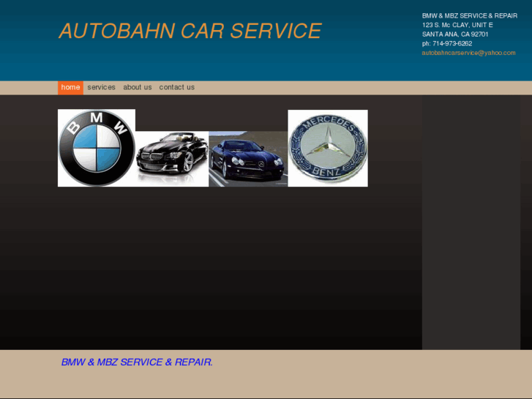
Task: Click the autobahncarservice@yahoo.com email link
Action: (468, 53)
